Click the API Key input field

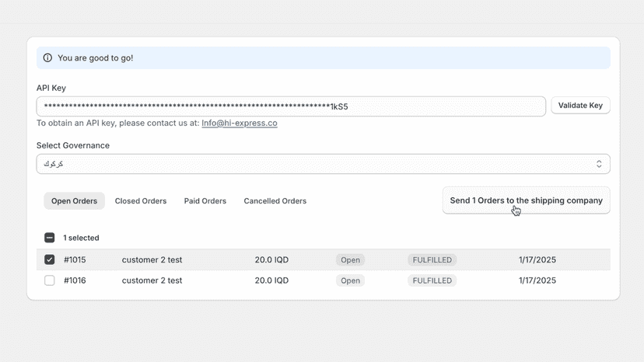(x=291, y=106)
